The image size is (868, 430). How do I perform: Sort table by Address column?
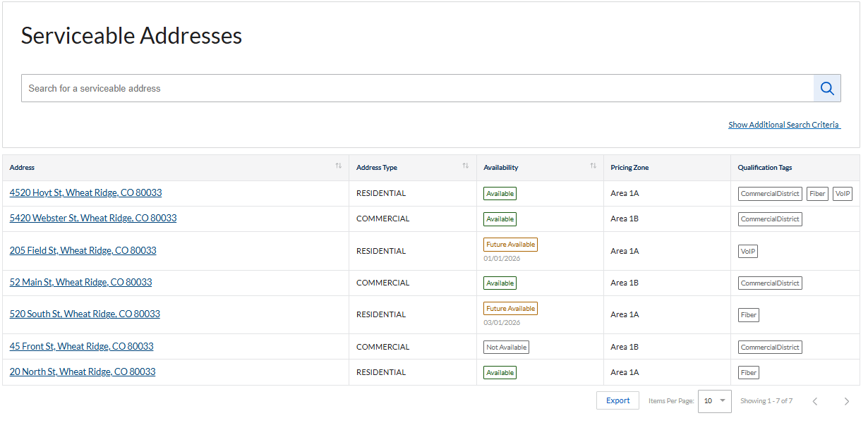coord(338,166)
